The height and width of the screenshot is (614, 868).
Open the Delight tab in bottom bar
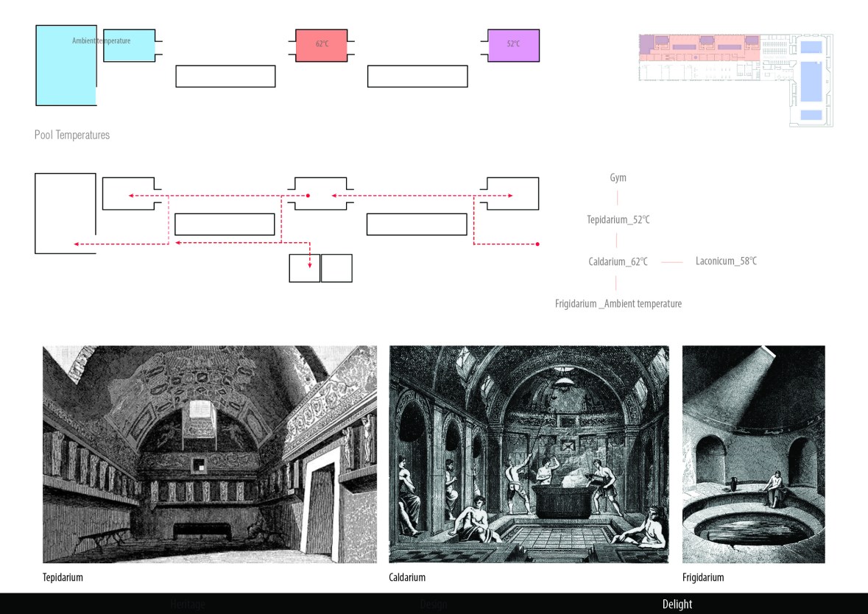tap(677, 604)
